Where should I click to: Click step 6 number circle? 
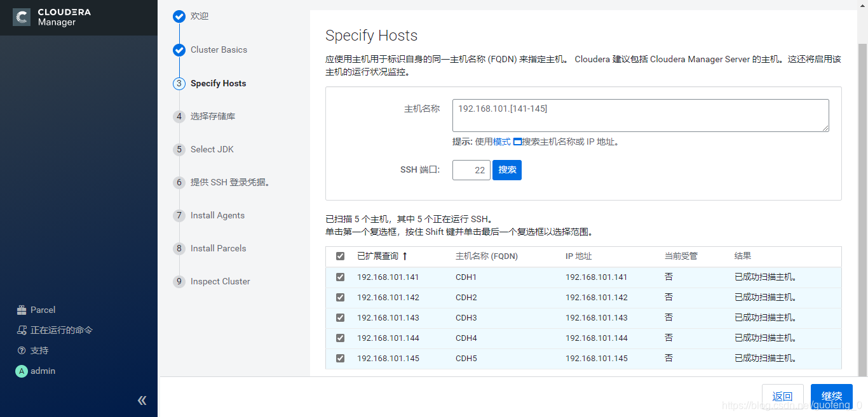[x=179, y=182]
